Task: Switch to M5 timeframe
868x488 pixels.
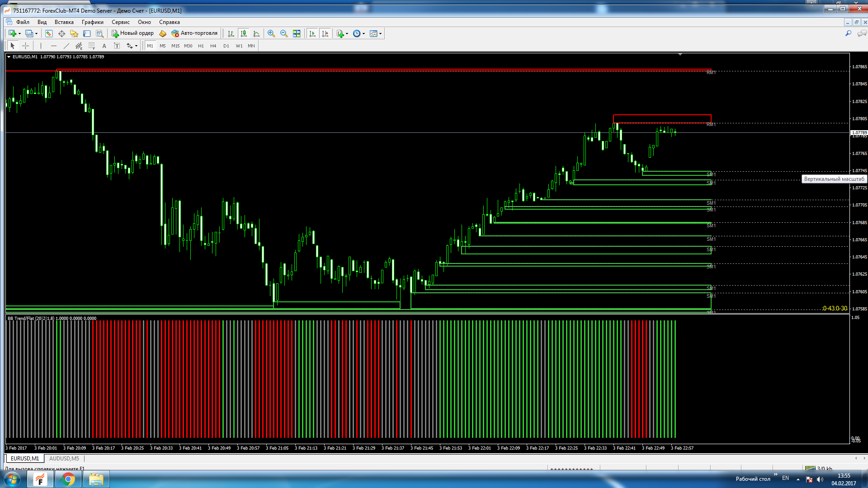Action: 163,46
